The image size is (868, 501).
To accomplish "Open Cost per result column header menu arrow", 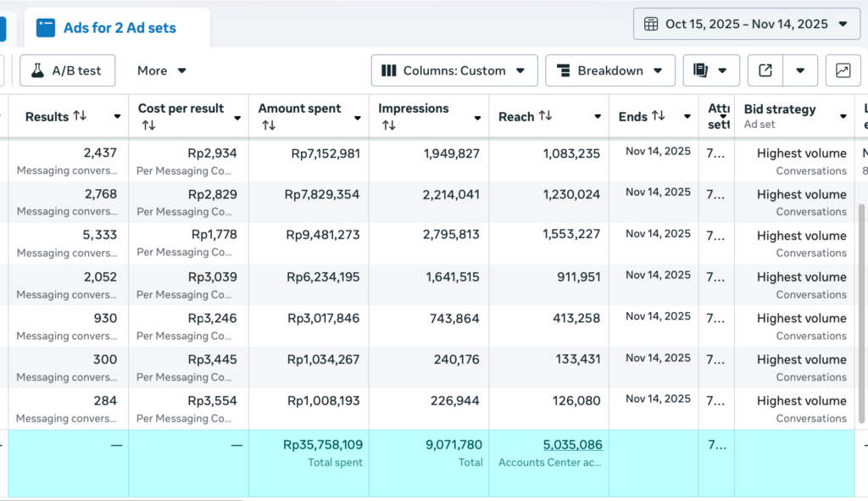I will (237, 117).
